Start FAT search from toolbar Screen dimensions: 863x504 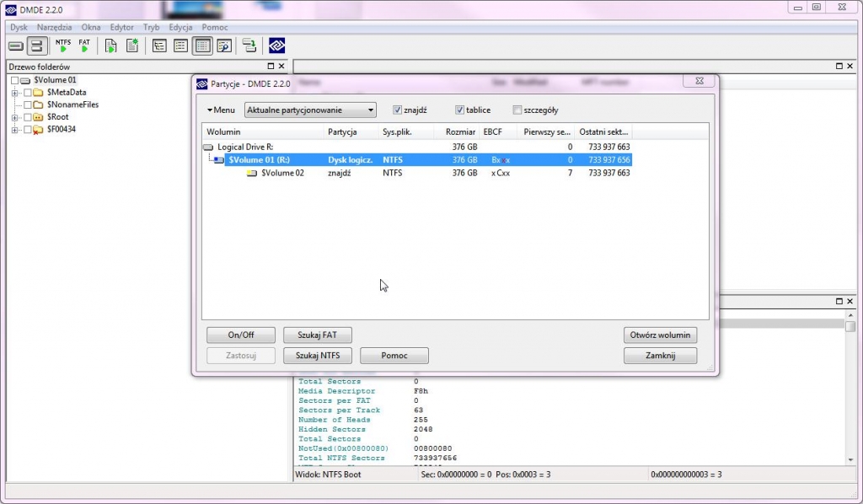[x=84, y=46]
